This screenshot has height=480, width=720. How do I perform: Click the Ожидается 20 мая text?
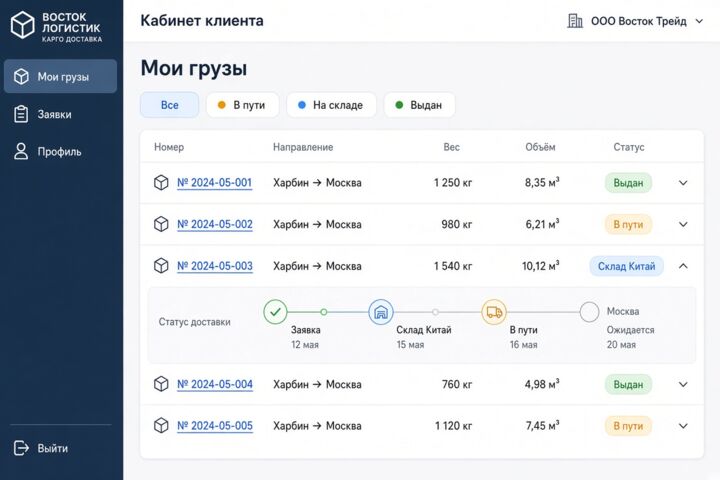630,337
